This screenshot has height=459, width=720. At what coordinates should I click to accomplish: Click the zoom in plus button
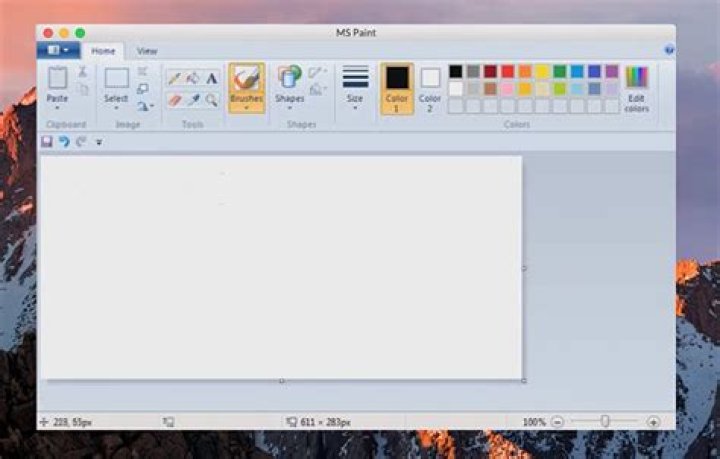click(653, 421)
